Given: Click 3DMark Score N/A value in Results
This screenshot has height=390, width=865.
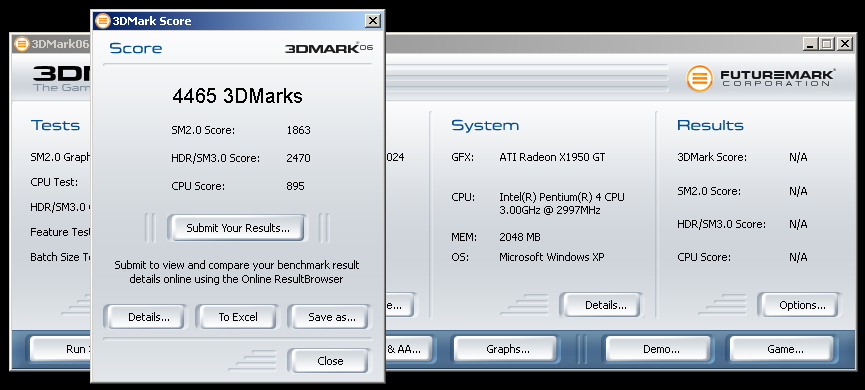Looking at the screenshot, I should click(x=798, y=157).
